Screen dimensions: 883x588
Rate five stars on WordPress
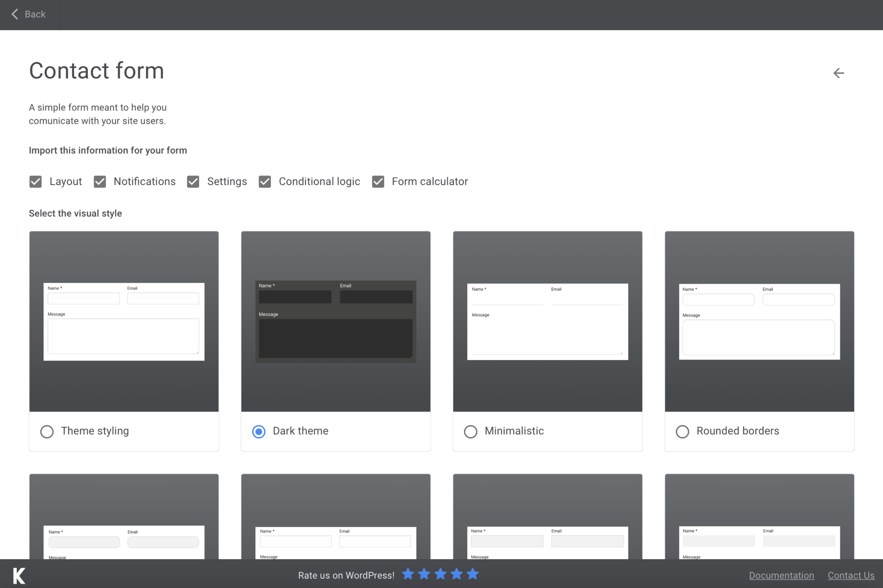pyautogui.click(x=473, y=574)
